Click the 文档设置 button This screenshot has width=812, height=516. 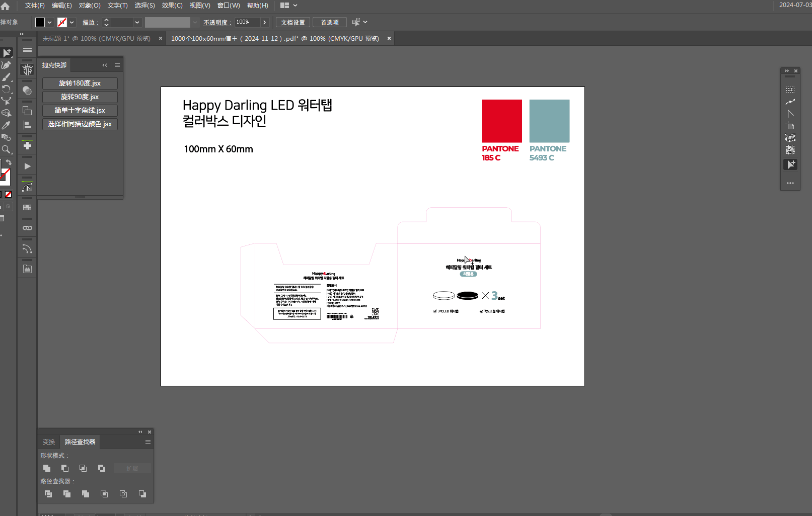point(293,23)
